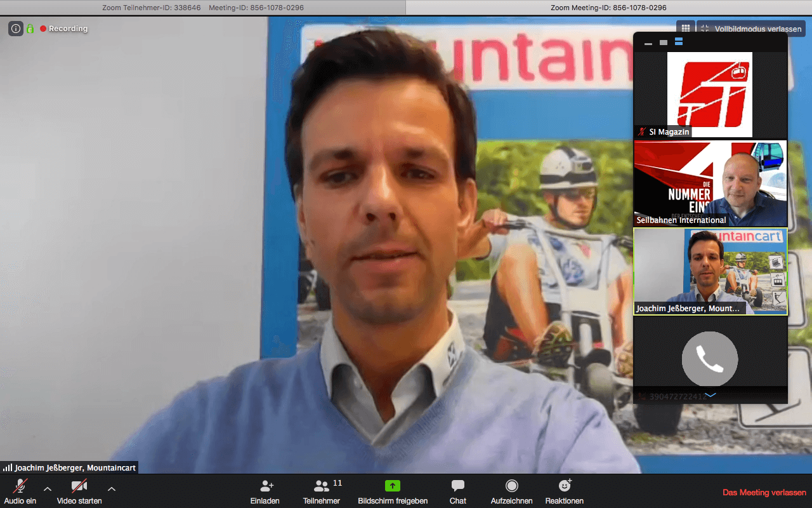The image size is (812, 508).
Task: Expand audio options arrow beside Audio ein
Action: pos(48,489)
